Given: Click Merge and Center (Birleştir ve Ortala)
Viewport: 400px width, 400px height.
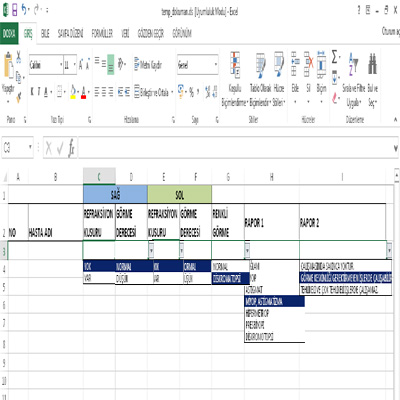Looking at the screenshot, I should coord(151,92).
